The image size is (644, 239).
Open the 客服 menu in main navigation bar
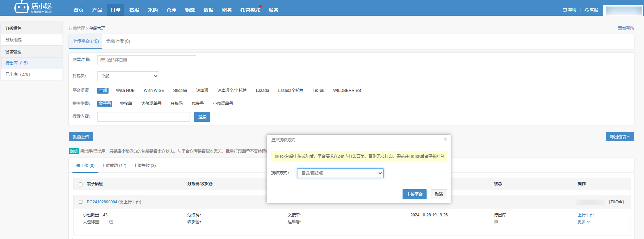pos(134,10)
